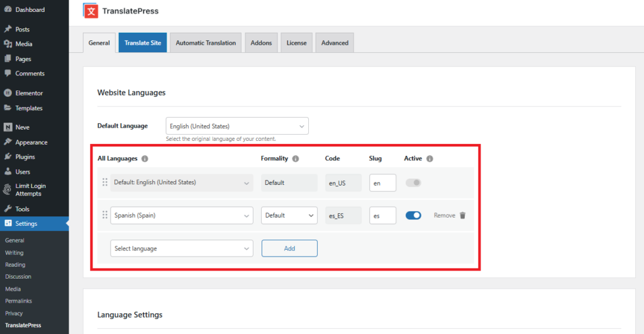644x334 pixels.
Task: Click the Spanish slug input field
Action: point(382,215)
